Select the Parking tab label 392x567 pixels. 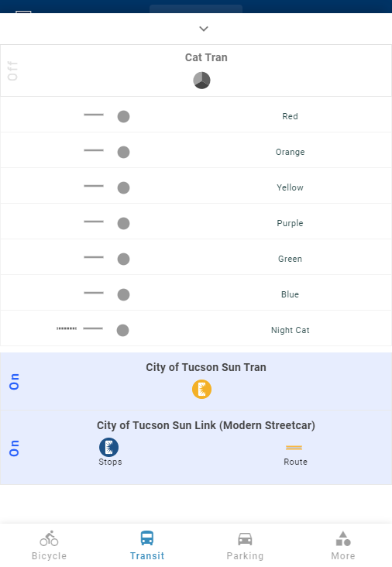click(x=245, y=556)
